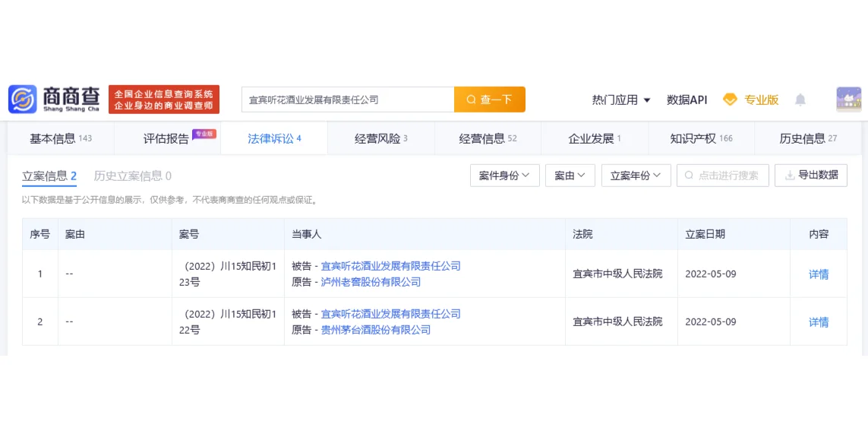Viewport: 868px width, 434px height.
Task: Click the notification bell icon
Action: point(800,100)
